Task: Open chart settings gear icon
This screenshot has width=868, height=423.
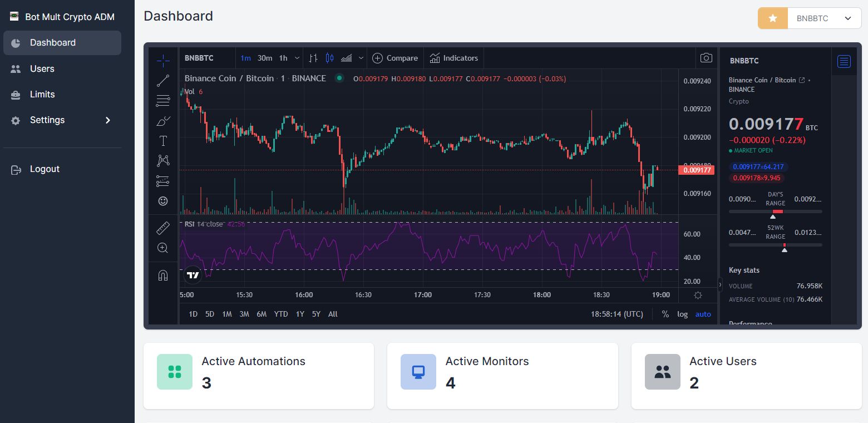Action: (698, 295)
